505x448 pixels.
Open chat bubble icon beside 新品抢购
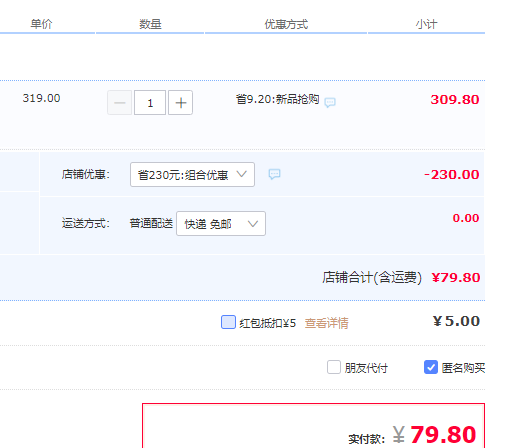click(x=330, y=102)
